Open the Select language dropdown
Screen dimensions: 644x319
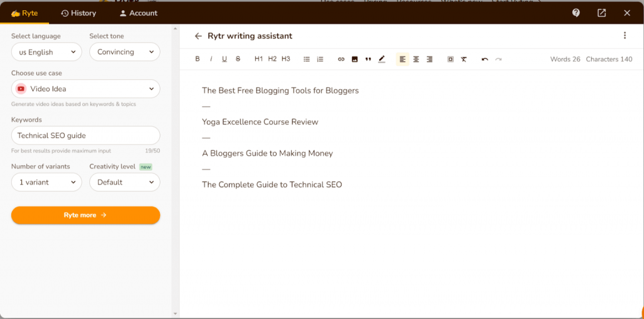pyautogui.click(x=47, y=52)
